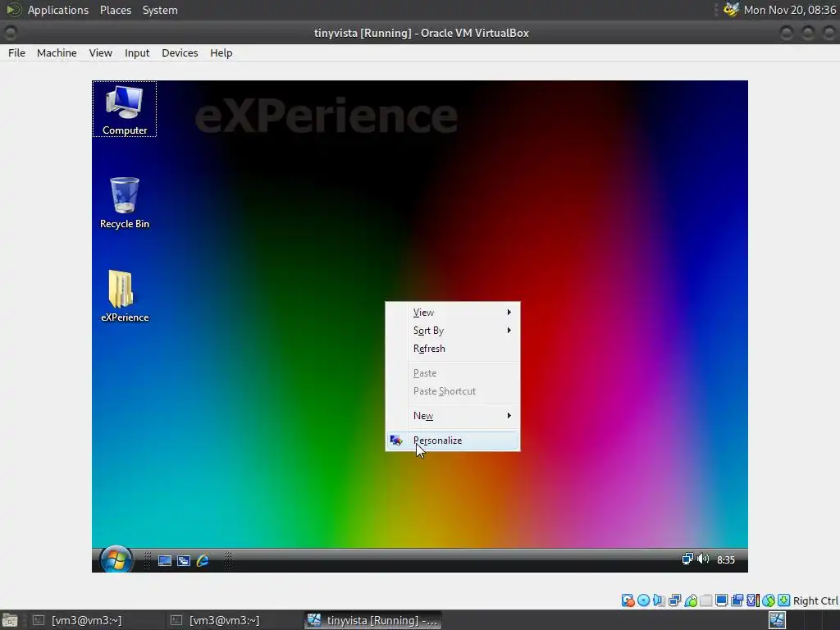Click the workspace switcher thumbnail in bottom panel

(778, 620)
